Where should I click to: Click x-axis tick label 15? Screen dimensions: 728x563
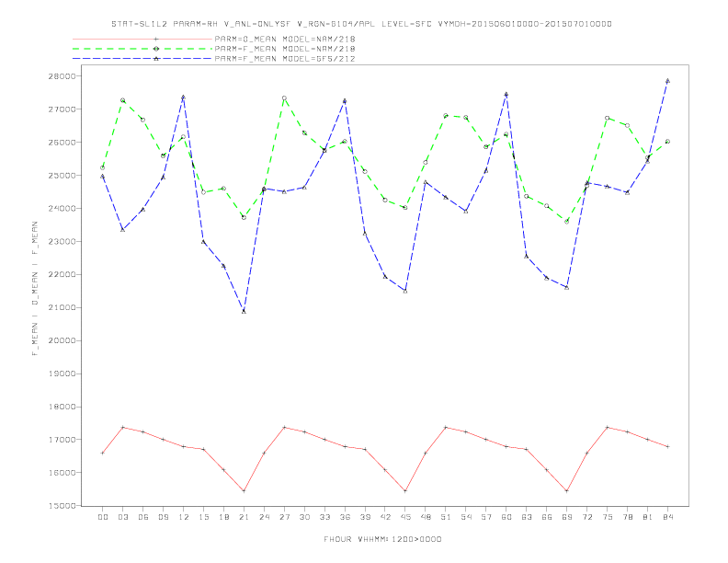[x=203, y=517]
